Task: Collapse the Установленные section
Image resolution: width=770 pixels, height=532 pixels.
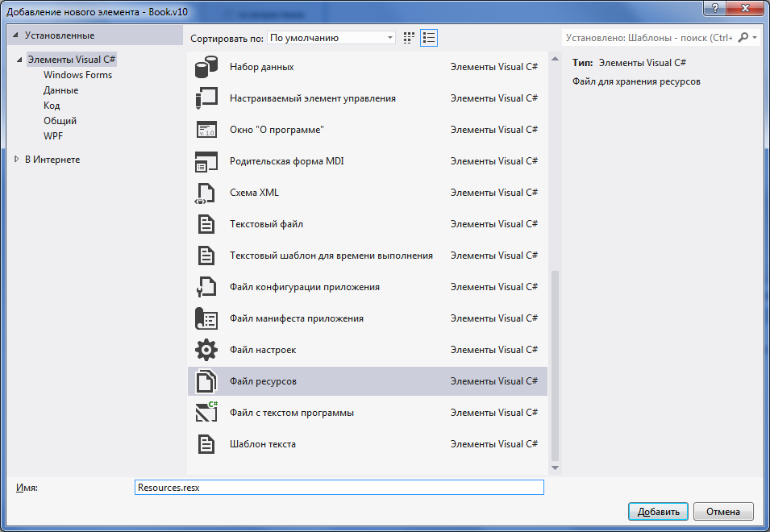Action: tap(16, 36)
